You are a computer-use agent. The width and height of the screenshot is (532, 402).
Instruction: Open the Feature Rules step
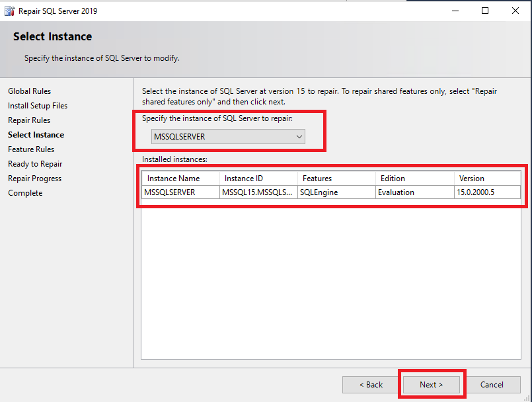tap(31, 149)
